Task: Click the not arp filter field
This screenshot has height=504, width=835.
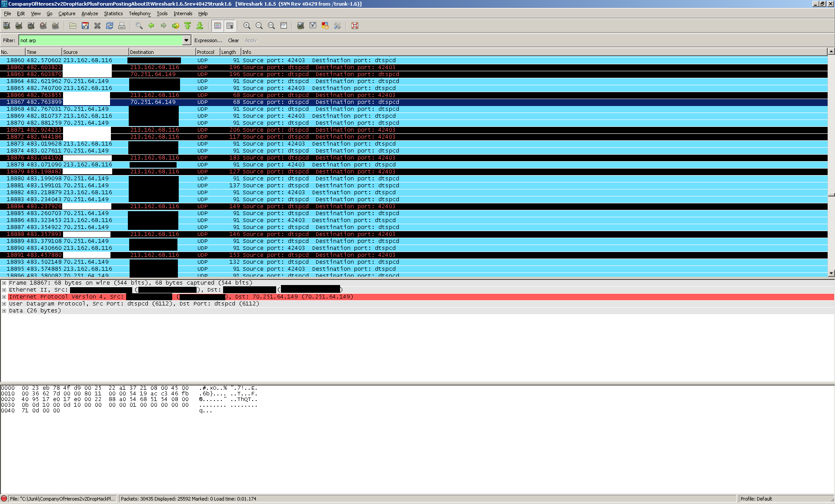Action: click(100, 40)
